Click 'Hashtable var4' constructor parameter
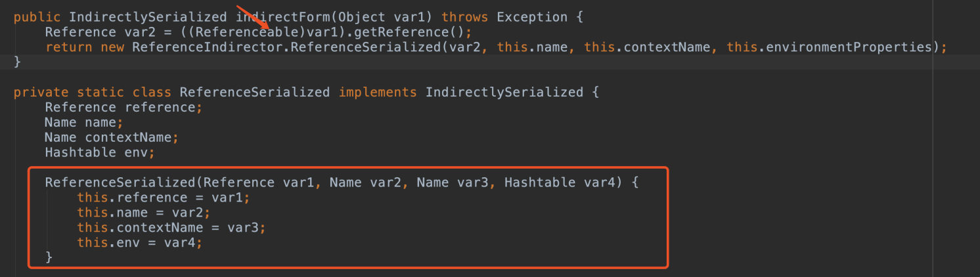The height and width of the screenshot is (277, 980). pos(562,182)
